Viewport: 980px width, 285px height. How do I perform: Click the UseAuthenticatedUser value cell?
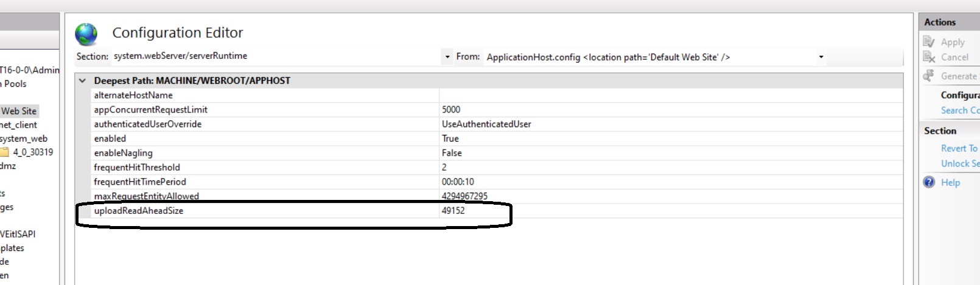(671, 124)
